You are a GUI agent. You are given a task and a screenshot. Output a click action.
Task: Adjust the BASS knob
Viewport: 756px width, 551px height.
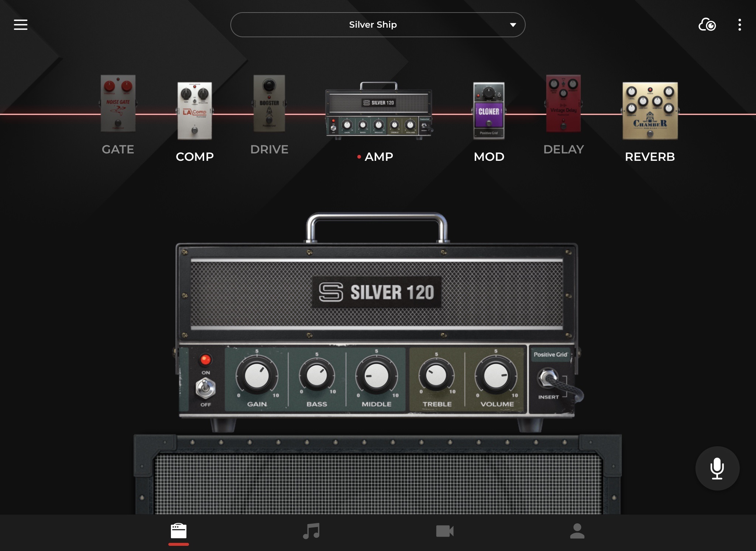[317, 376]
